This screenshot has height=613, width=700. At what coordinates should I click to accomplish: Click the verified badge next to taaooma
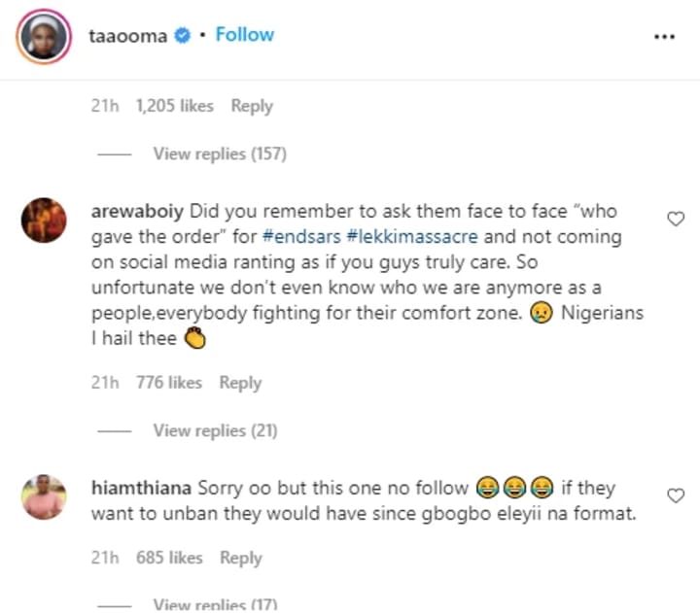pyautogui.click(x=182, y=35)
